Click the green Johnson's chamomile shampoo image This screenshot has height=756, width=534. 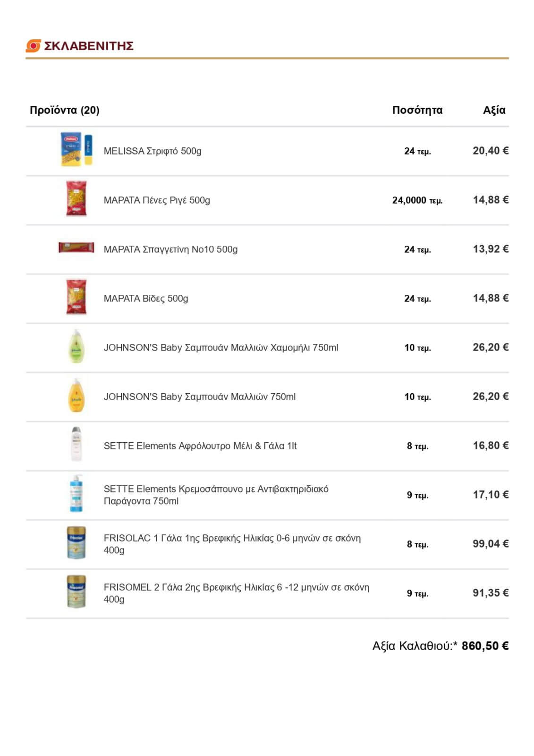76,346
